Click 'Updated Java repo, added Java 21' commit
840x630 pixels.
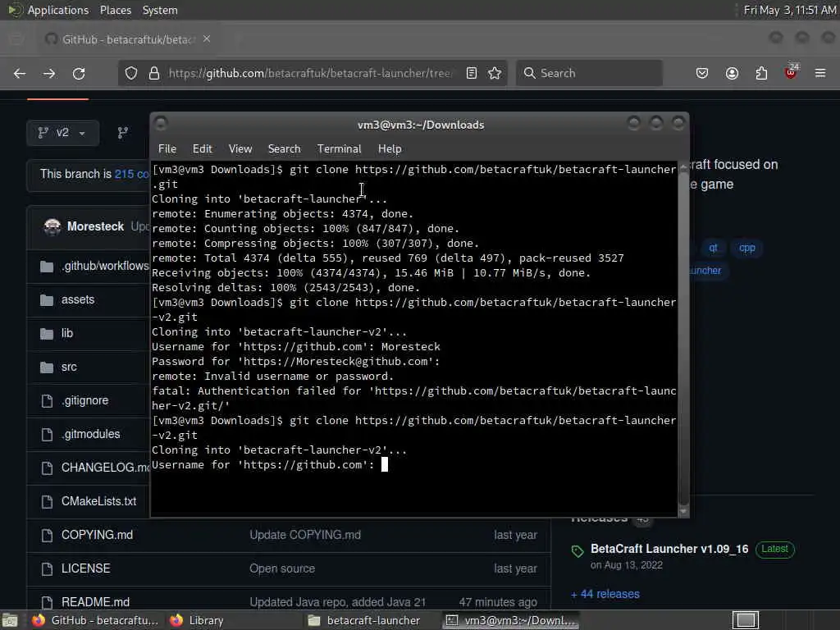(x=337, y=602)
